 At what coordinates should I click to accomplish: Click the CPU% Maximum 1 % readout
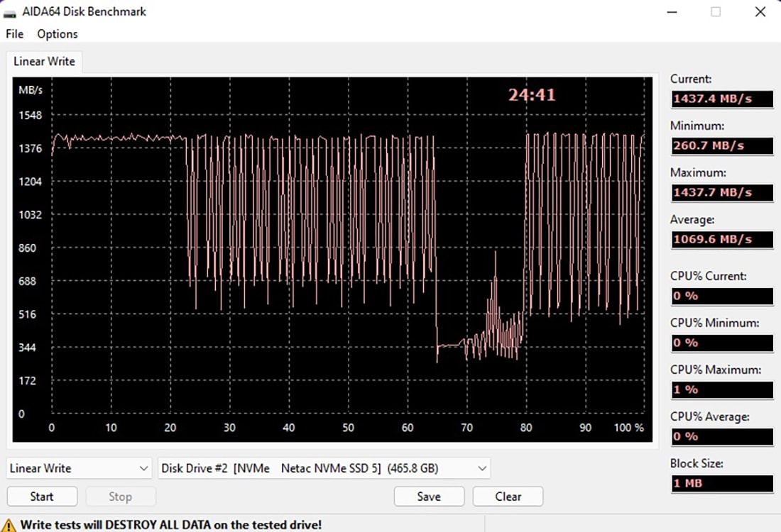(x=722, y=389)
